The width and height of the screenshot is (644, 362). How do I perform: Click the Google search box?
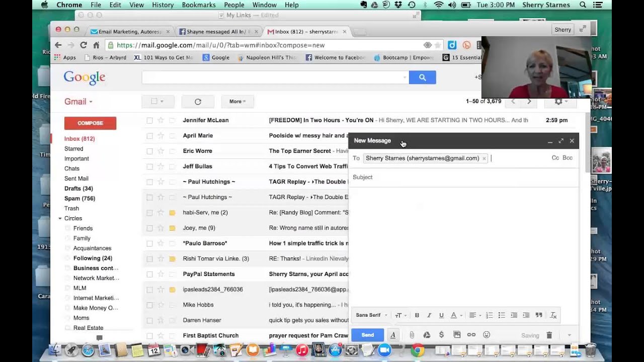tap(275, 77)
